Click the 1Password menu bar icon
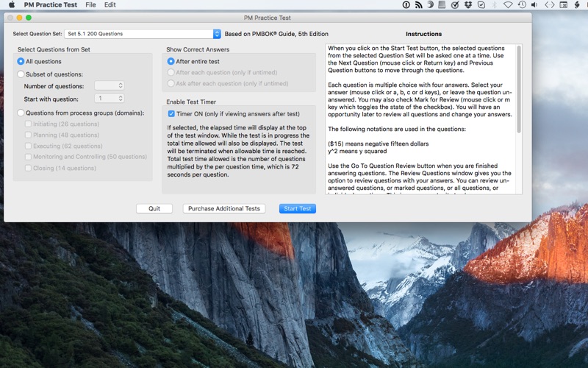 [406, 5]
